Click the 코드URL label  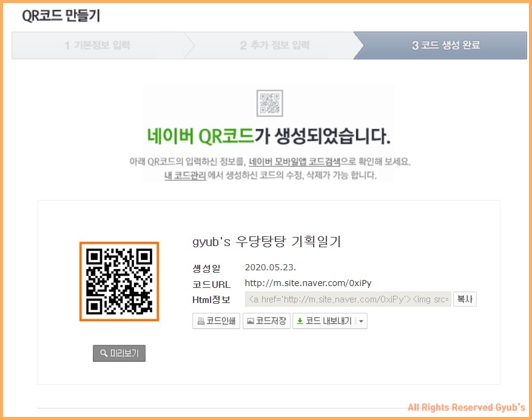(211, 284)
